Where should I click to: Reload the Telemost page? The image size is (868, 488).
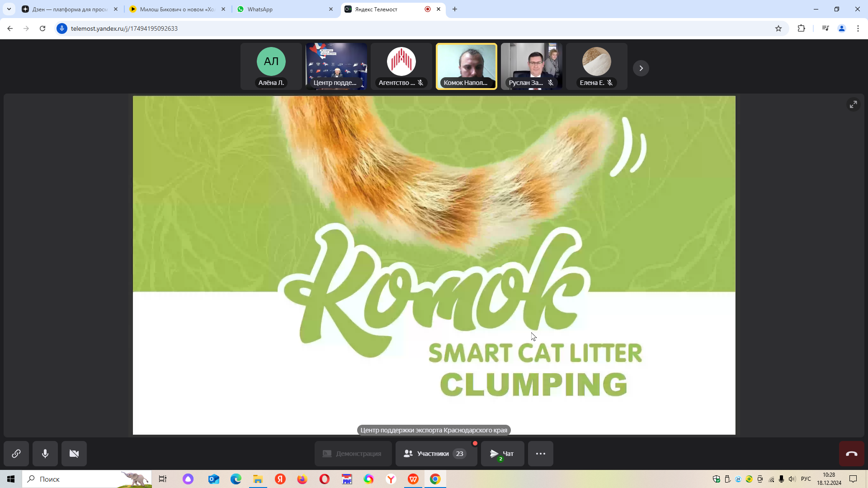(42, 28)
